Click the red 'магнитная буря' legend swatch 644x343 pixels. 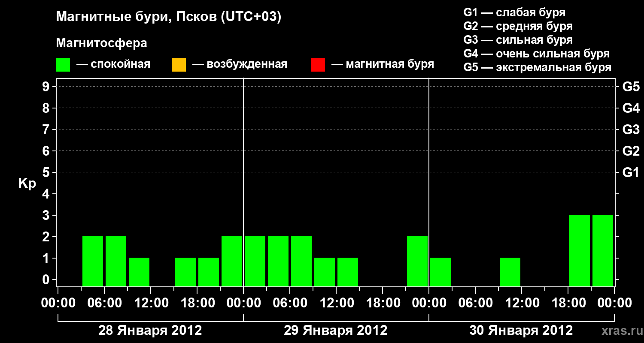tap(318, 65)
